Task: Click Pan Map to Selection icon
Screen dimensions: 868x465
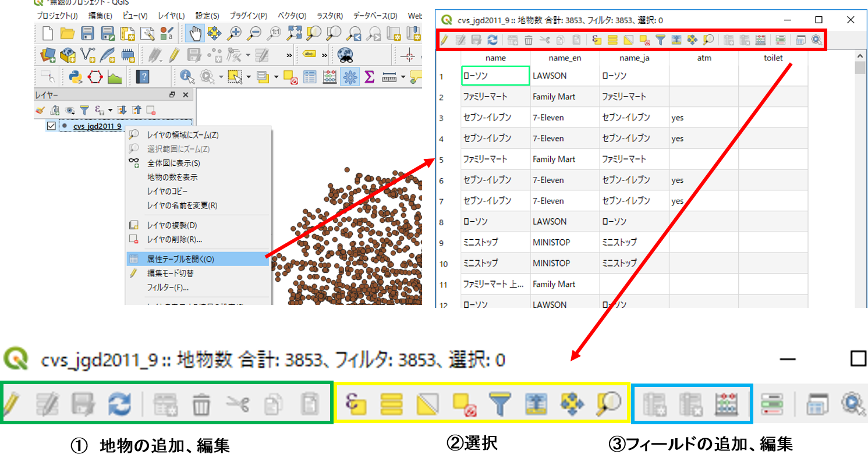Action: 215,33
